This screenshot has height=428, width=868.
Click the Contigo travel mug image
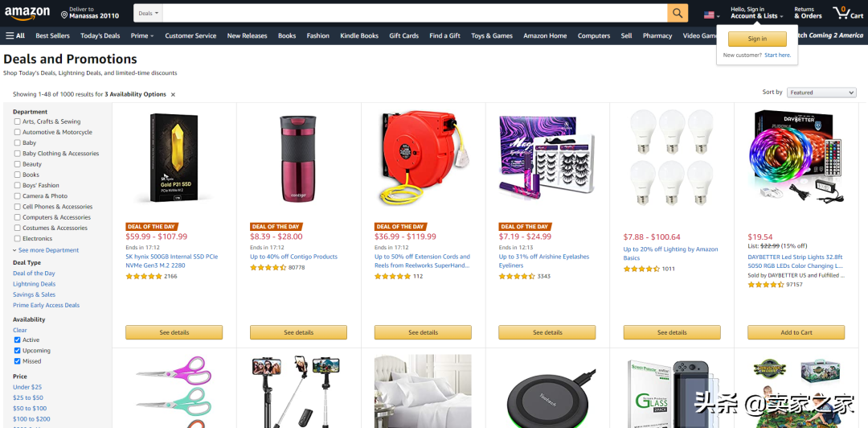[x=298, y=158]
